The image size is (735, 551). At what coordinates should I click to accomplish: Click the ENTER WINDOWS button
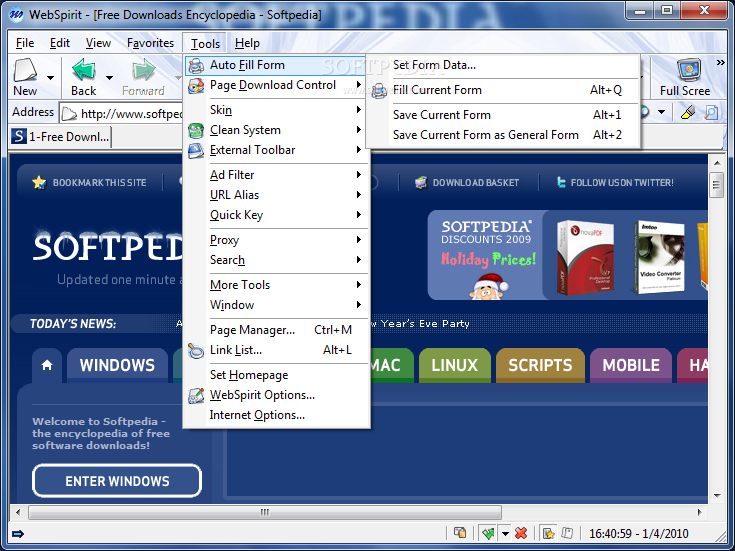[117, 481]
